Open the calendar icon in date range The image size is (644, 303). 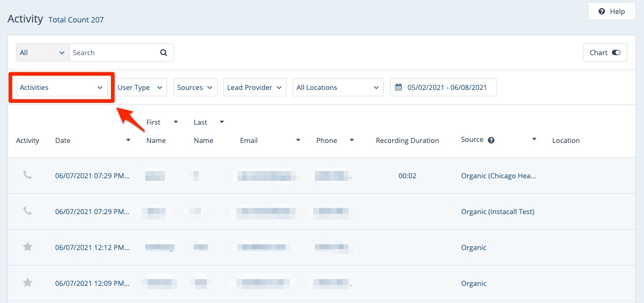[x=399, y=87]
